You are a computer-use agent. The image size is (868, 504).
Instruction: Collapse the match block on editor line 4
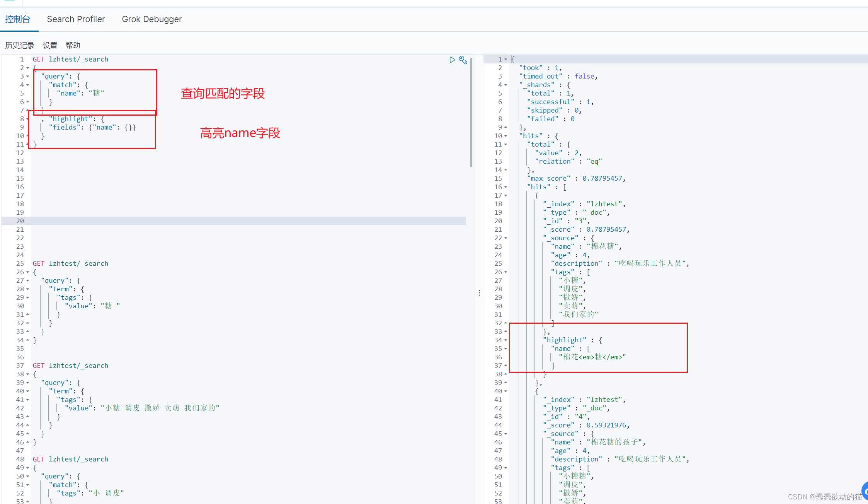(x=28, y=85)
